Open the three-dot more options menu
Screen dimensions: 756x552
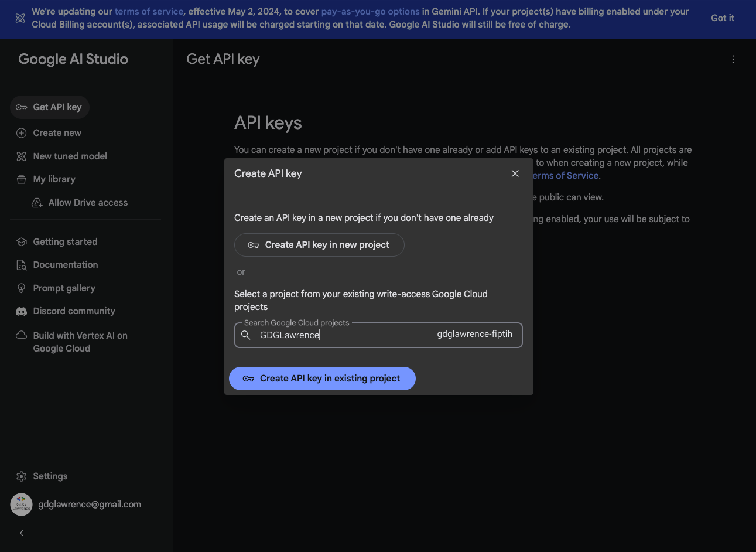click(733, 59)
